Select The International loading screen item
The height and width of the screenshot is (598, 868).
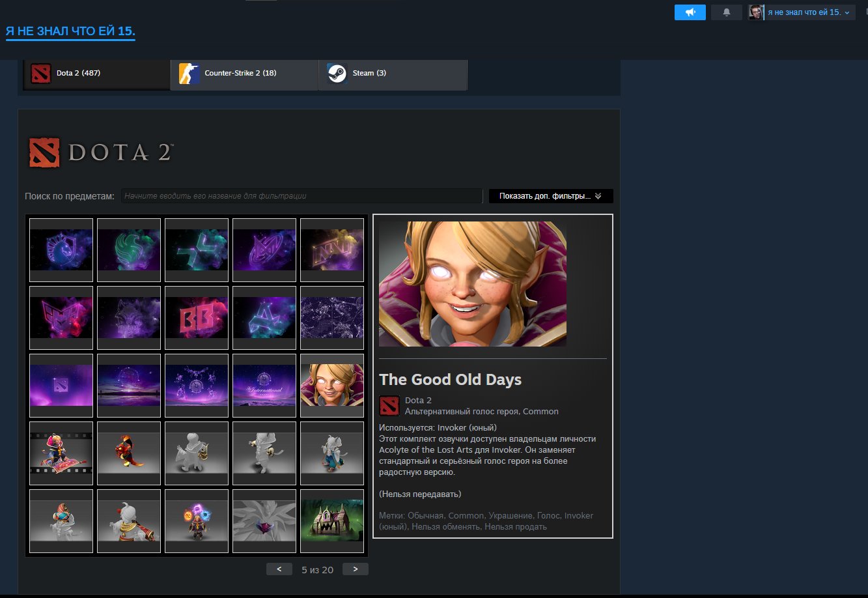point(264,386)
